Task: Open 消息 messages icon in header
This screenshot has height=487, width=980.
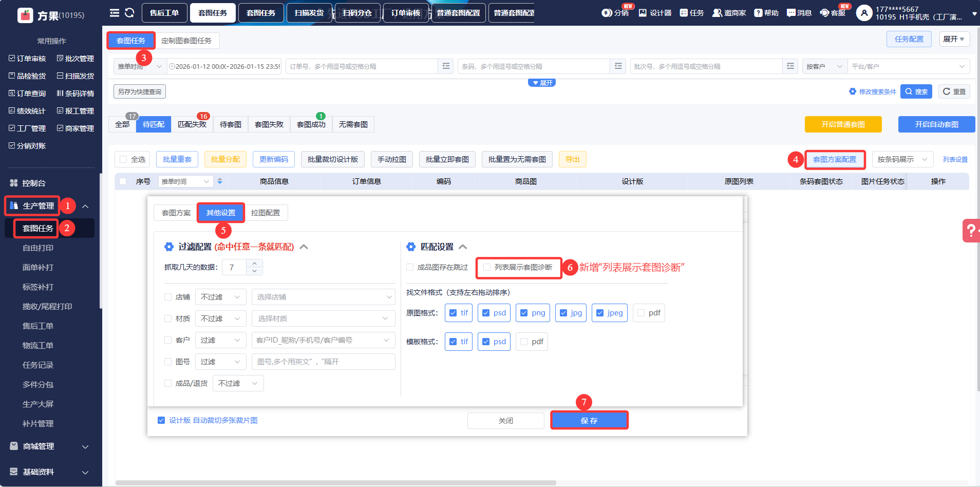Action: point(791,13)
